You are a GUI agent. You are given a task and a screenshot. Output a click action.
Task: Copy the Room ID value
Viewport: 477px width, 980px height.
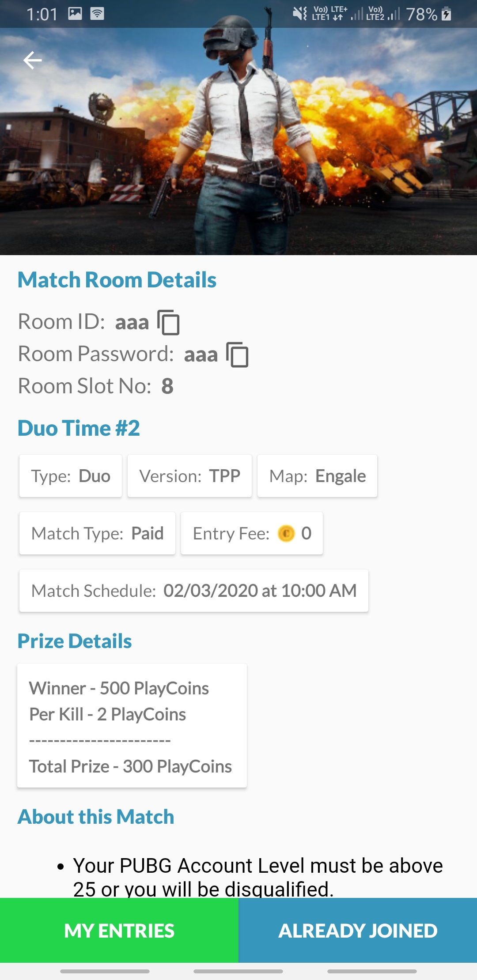click(168, 322)
